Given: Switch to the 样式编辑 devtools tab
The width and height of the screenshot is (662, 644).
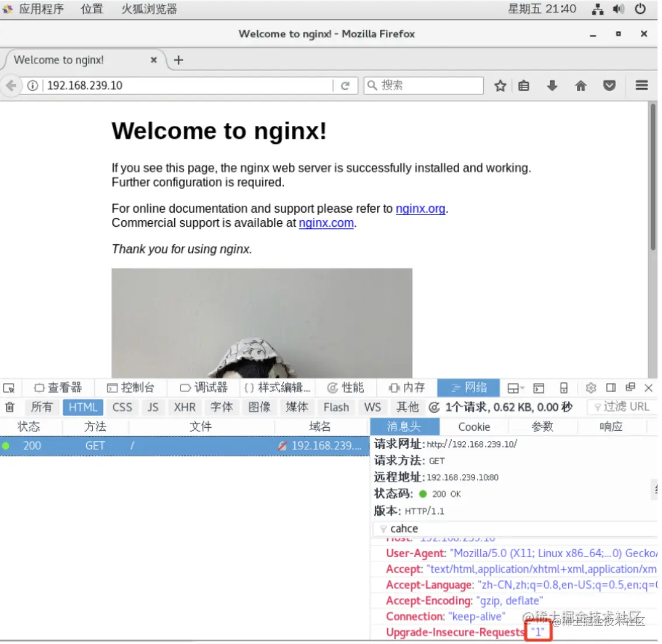Looking at the screenshot, I should (x=277, y=387).
